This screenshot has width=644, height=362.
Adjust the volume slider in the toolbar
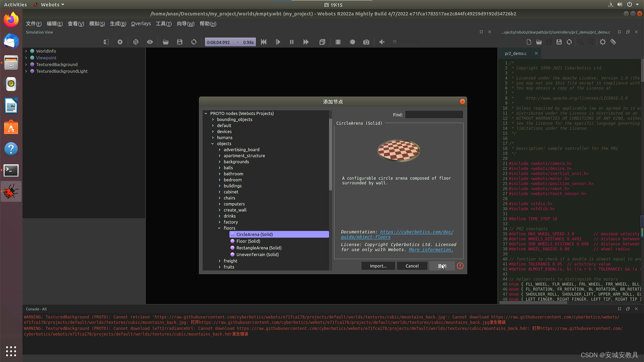pyautogui.click(x=406, y=42)
